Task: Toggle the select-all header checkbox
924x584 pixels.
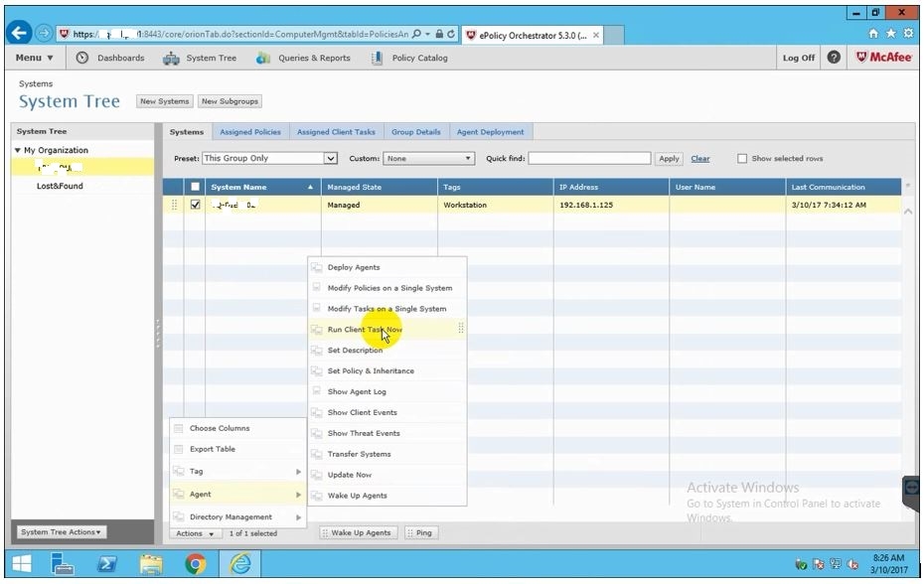Action: tap(195, 187)
